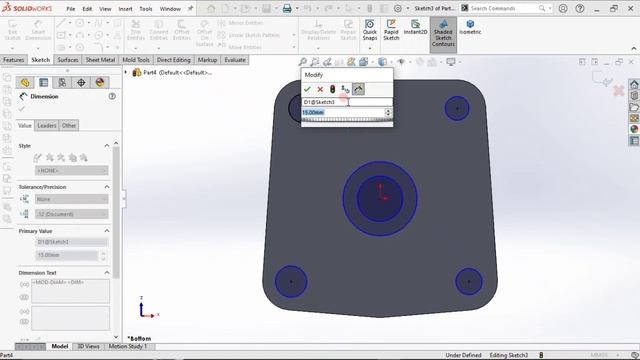This screenshot has width=640, height=360.
Task: Click Zoom to Area icon in view toolbar
Action: pyautogui.click(x=315, y=62)
